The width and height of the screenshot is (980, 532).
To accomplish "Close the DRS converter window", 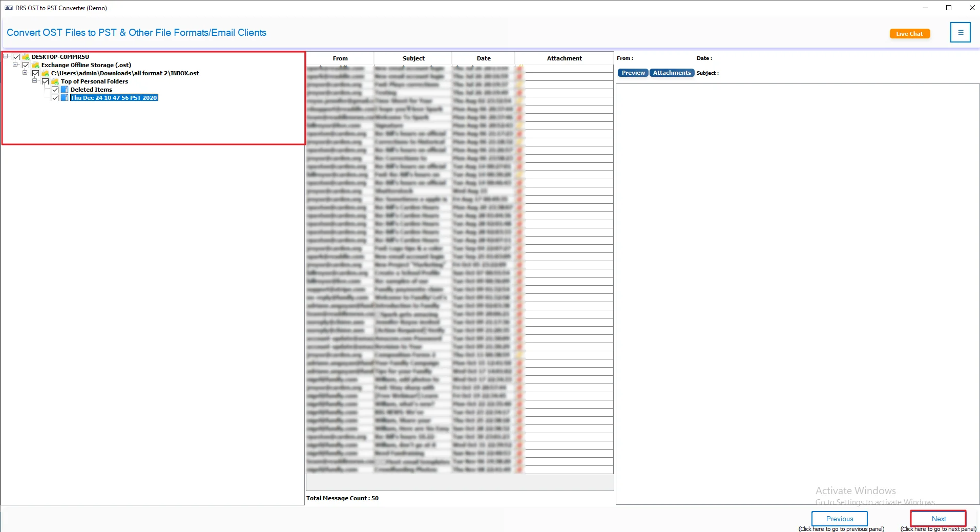I will 972,8.
